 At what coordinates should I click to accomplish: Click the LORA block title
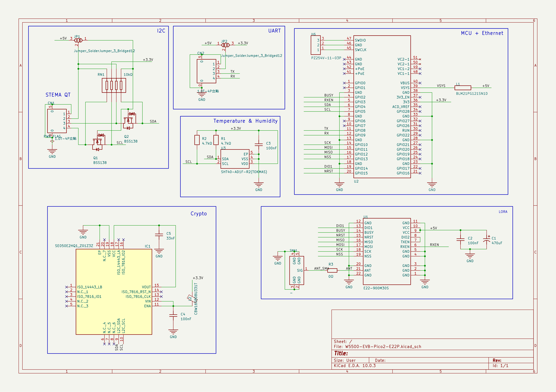point(503,212)
